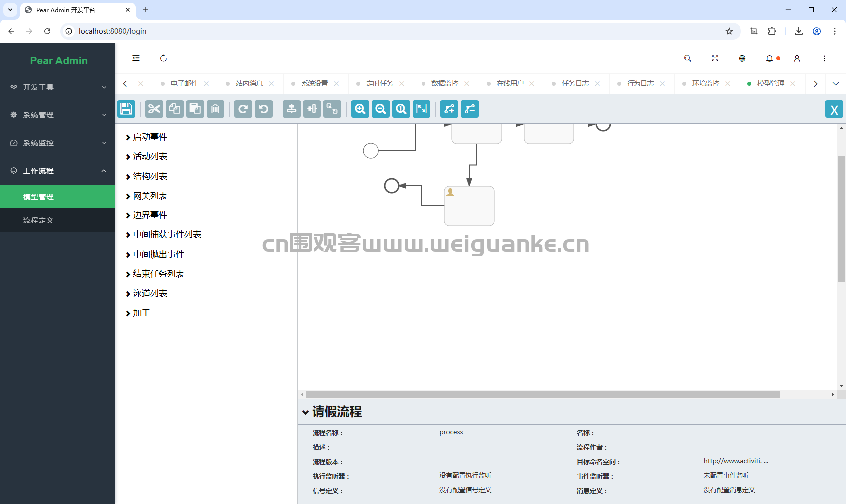
Task: Save the model with the floppy disk icon
Action: pos(126,109)
